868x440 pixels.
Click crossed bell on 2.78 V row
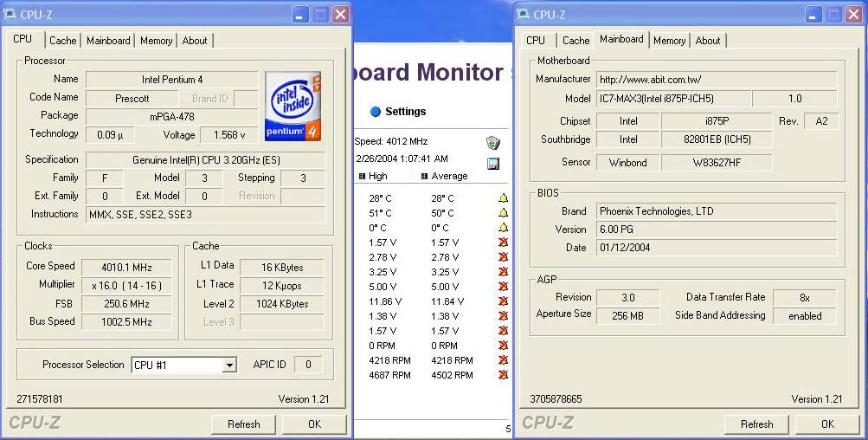pos(503,257)
